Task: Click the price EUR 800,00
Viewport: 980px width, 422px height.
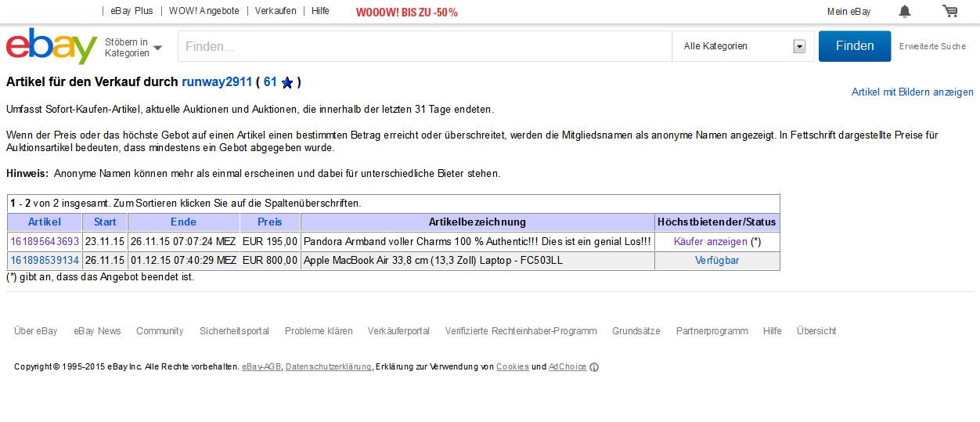Action: click(270, 260)
